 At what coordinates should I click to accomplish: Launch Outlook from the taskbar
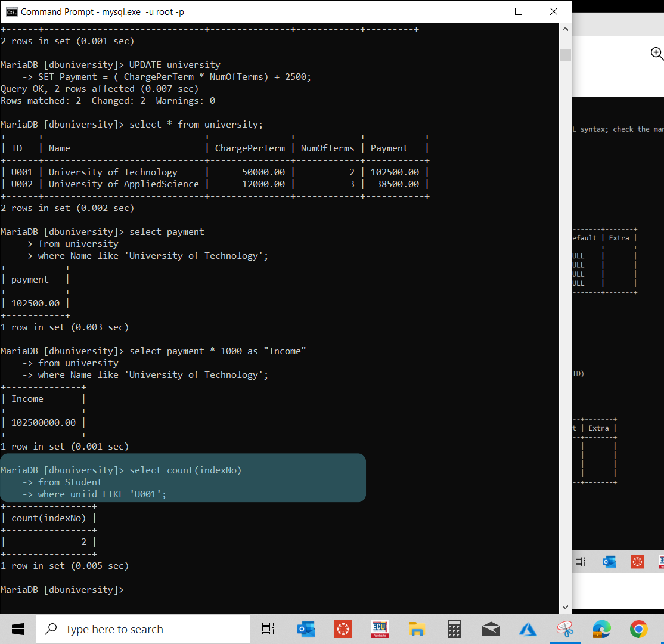coord(306,628)
